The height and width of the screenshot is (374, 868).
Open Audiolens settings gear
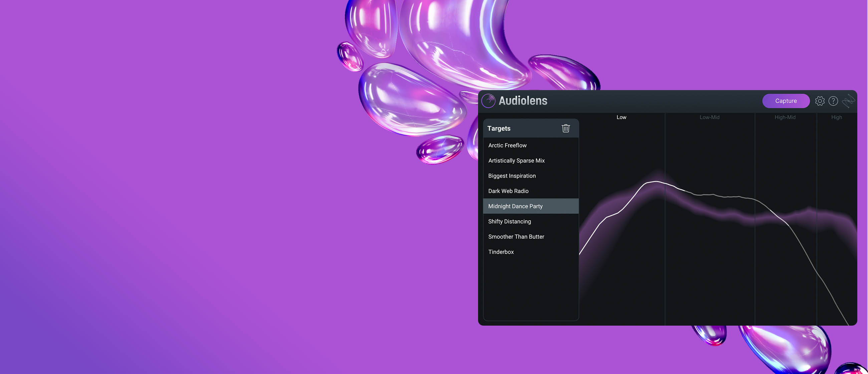[x=820, y=101]
